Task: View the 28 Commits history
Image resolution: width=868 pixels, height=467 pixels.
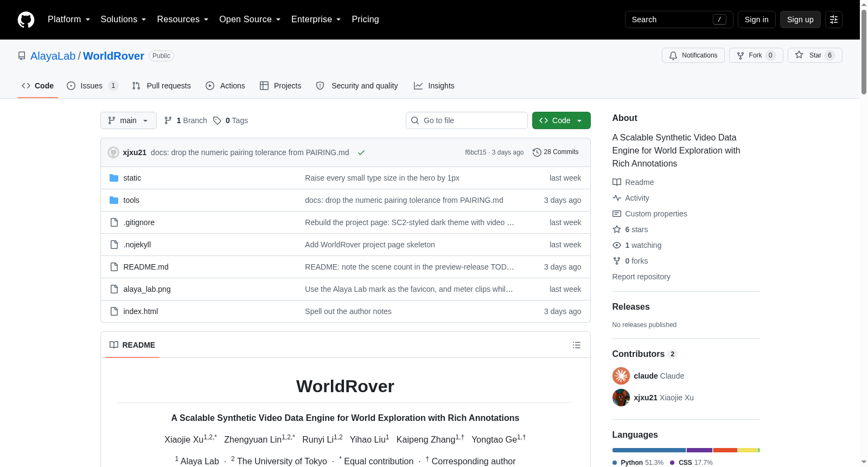Action: (556, 152)
